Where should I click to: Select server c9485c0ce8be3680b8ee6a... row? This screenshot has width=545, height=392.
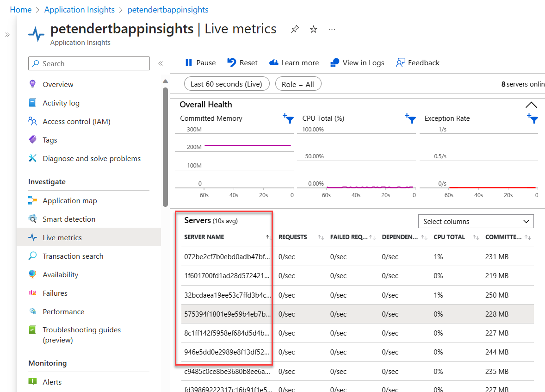(357, 372)
